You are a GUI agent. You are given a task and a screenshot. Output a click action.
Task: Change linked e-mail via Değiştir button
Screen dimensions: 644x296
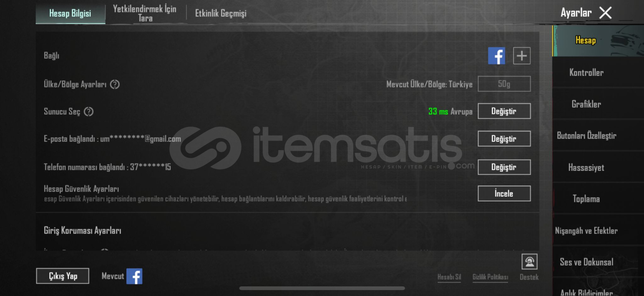(x=504, y=138)
